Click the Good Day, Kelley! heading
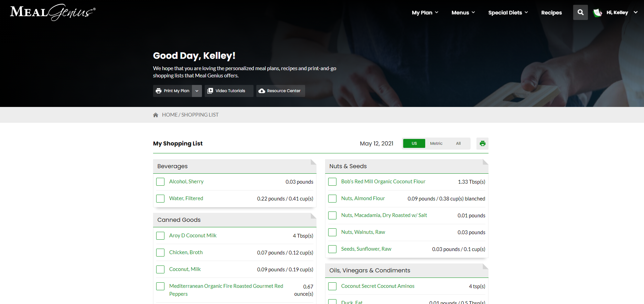644x304 pixels. click(x=194, y=56)
